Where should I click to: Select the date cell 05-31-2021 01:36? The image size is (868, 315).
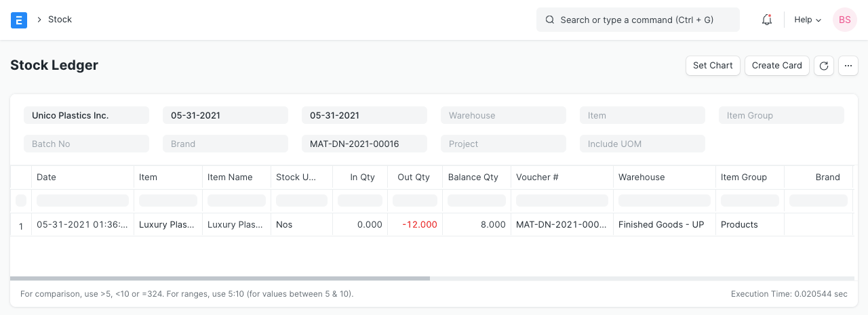click(x=82, y=224)
